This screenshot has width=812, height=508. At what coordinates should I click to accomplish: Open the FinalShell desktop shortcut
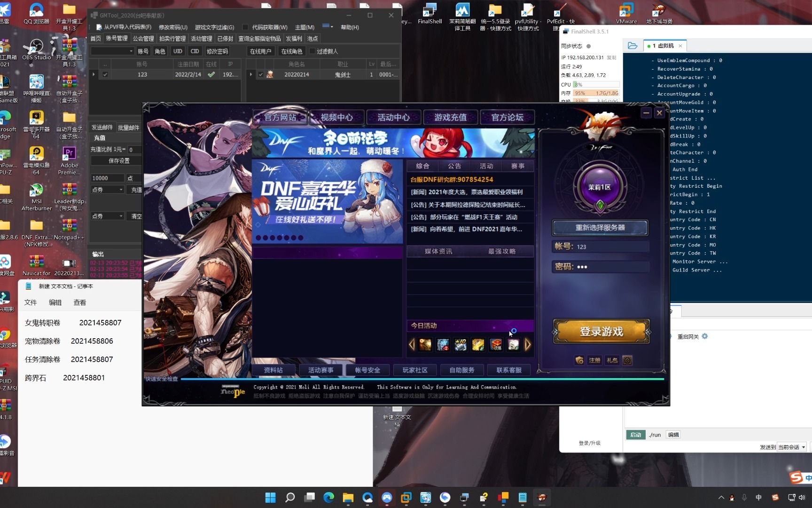pyautogui.click(x=429, y=13)
